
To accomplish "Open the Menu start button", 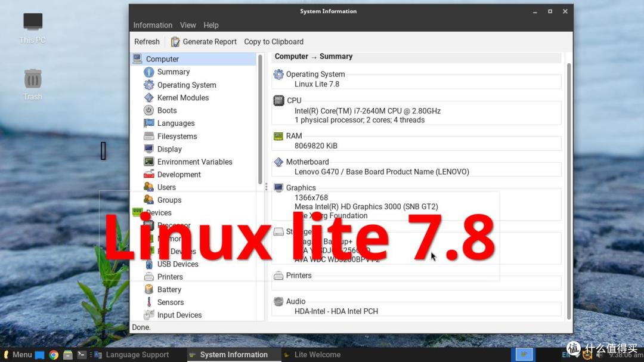I will [18, 355].
